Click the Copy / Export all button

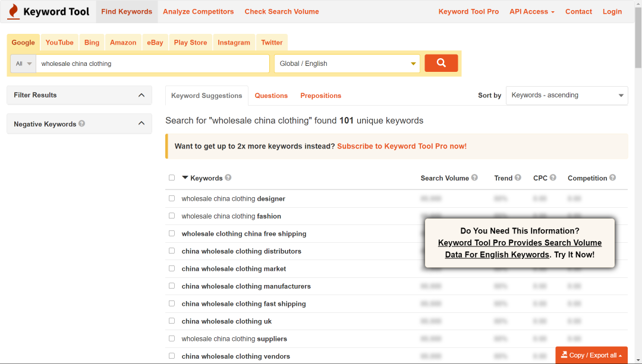pos(591,355)
